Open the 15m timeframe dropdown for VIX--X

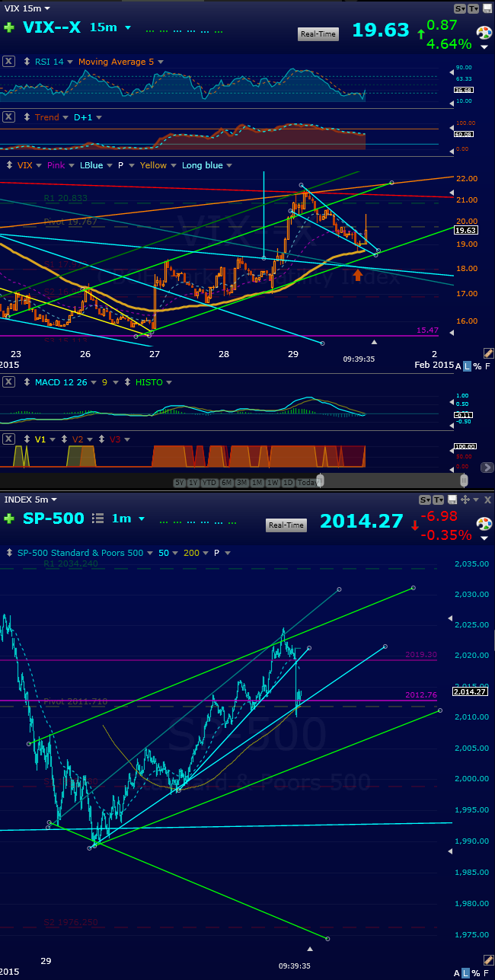click(128, 28)
